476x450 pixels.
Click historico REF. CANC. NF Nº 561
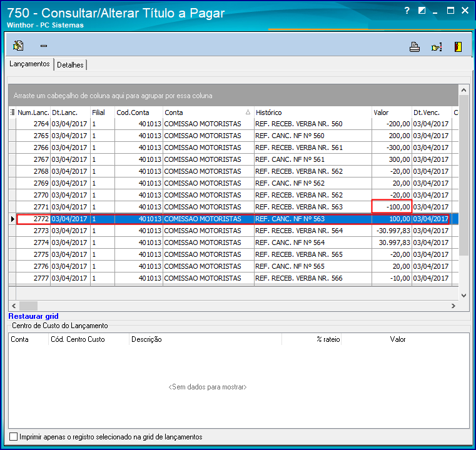290,159
